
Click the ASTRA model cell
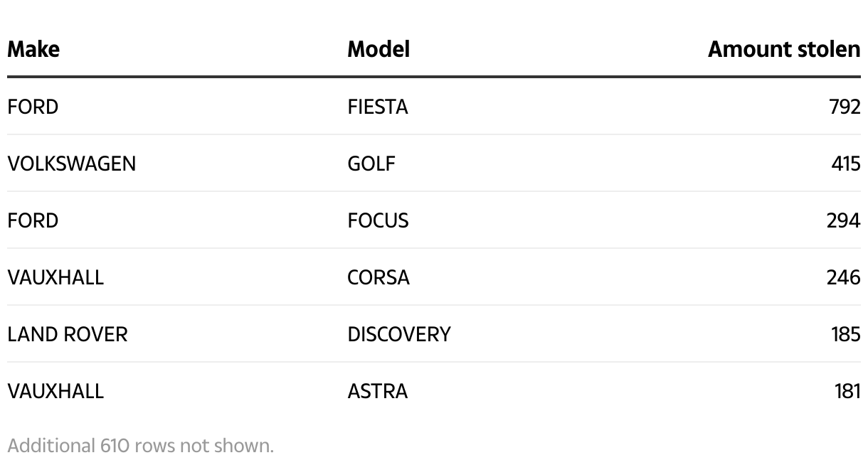(378, 391)
